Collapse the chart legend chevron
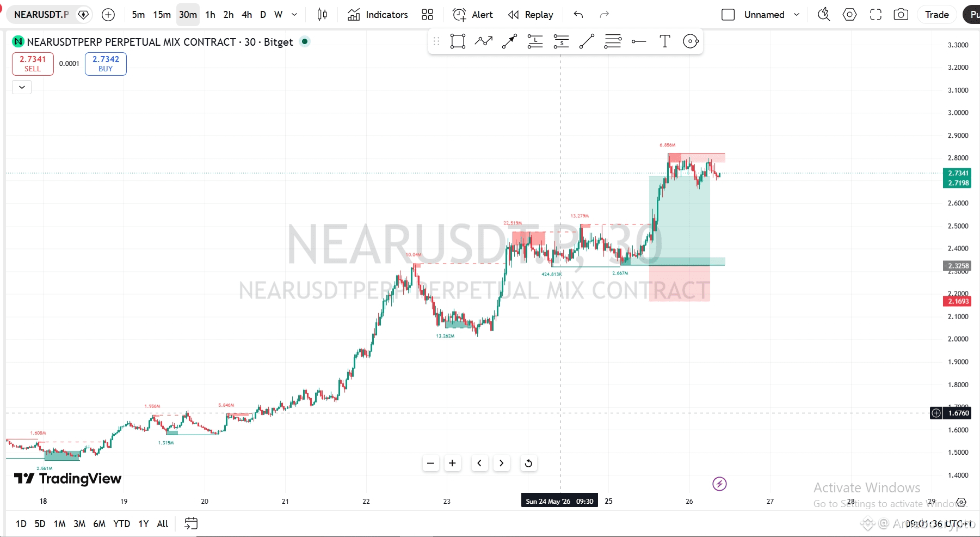 (x=22, y=87)
